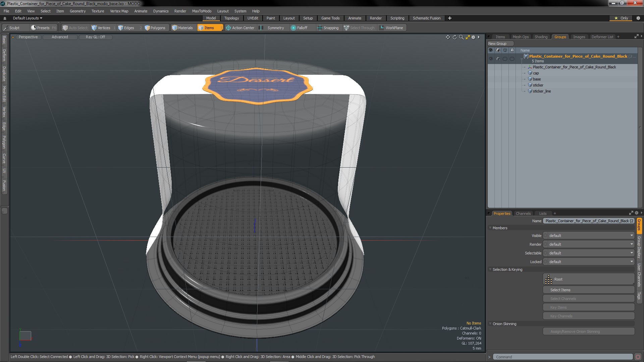Screen dimensions: 644x362
Task: Click the viewport rotate view icon
Action: (x=454, y=37)
